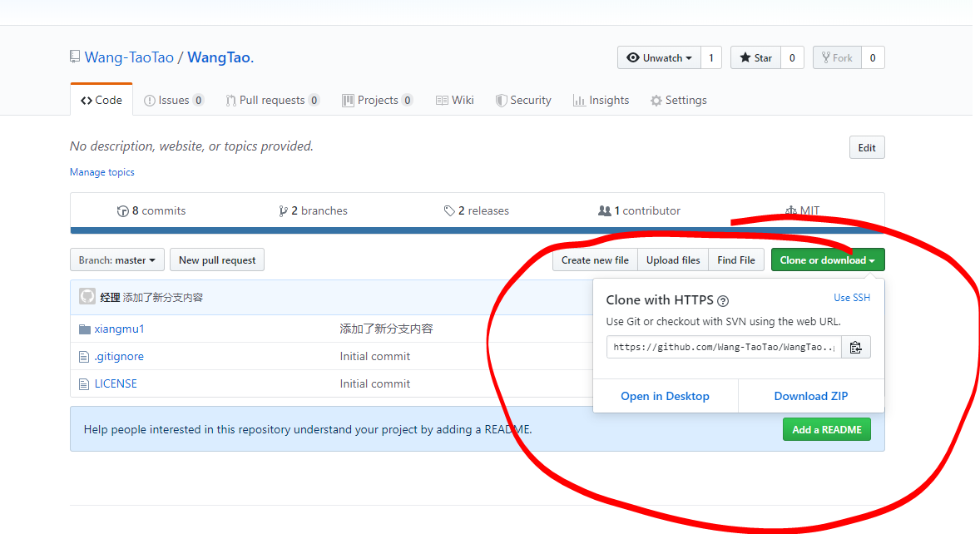
Task: Toggle the Clone or download dropdown
Action: click(828, 260)
